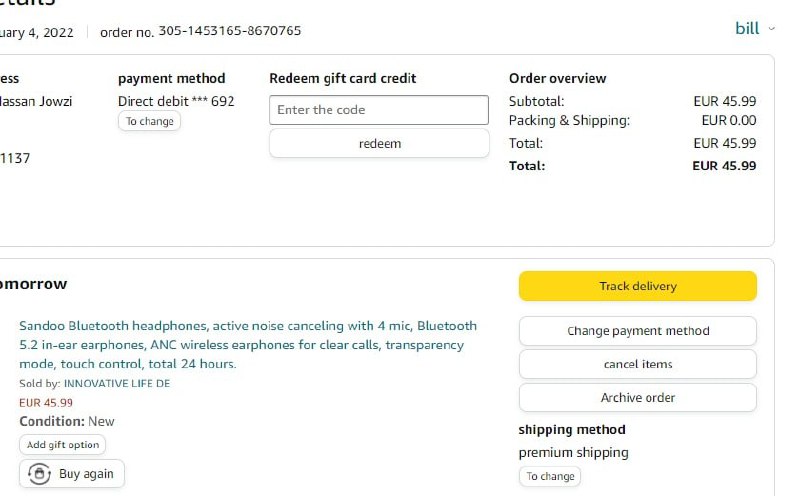The image size is (800, 496).
Task: Click the order number 305-1453165-8670765
Action: pos(229,31)
